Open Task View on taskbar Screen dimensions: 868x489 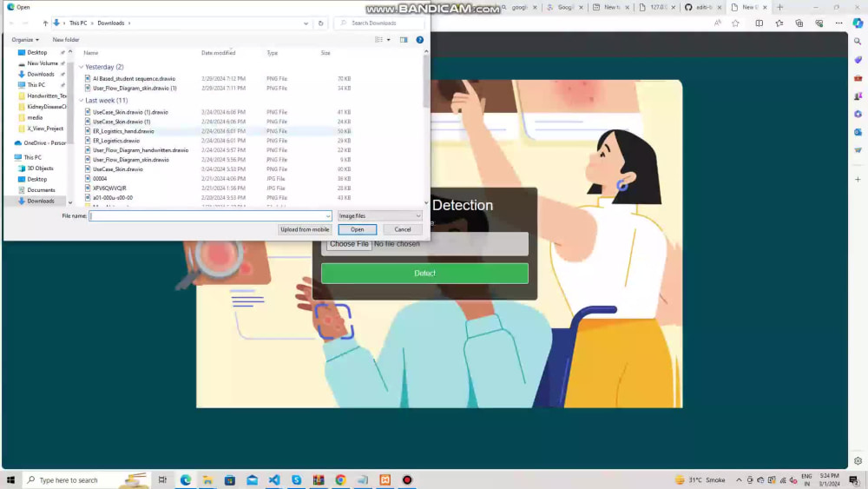pyautogui.click(x=162, y=480)
